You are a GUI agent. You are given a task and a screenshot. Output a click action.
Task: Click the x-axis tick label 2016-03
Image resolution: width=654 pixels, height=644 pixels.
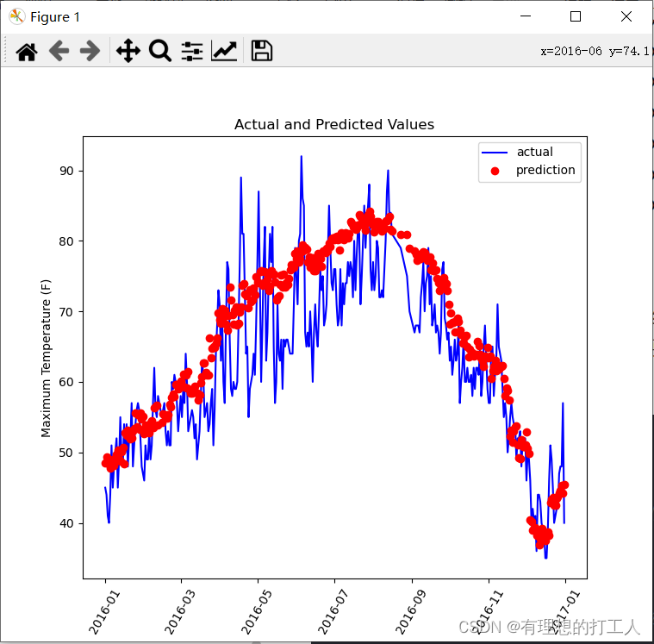179,612
